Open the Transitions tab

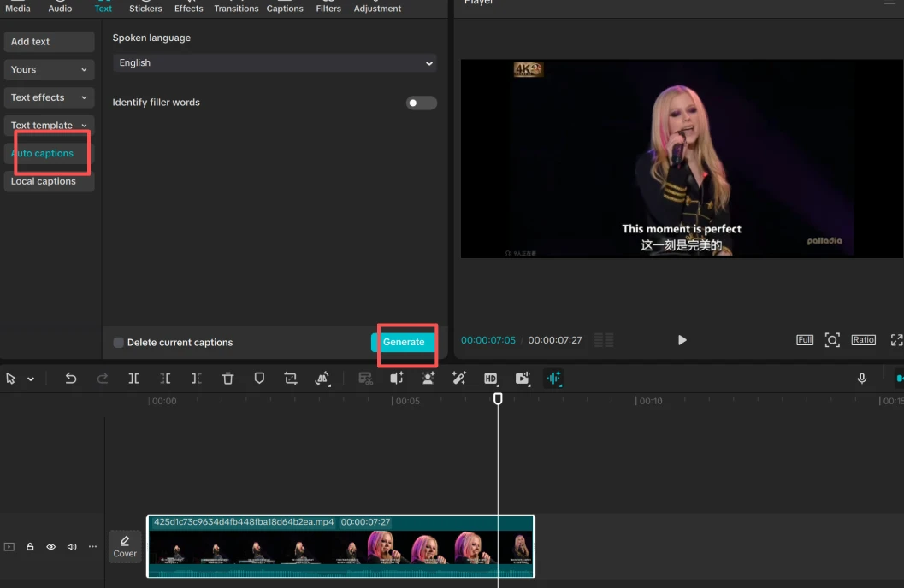[x=236, y=8]
